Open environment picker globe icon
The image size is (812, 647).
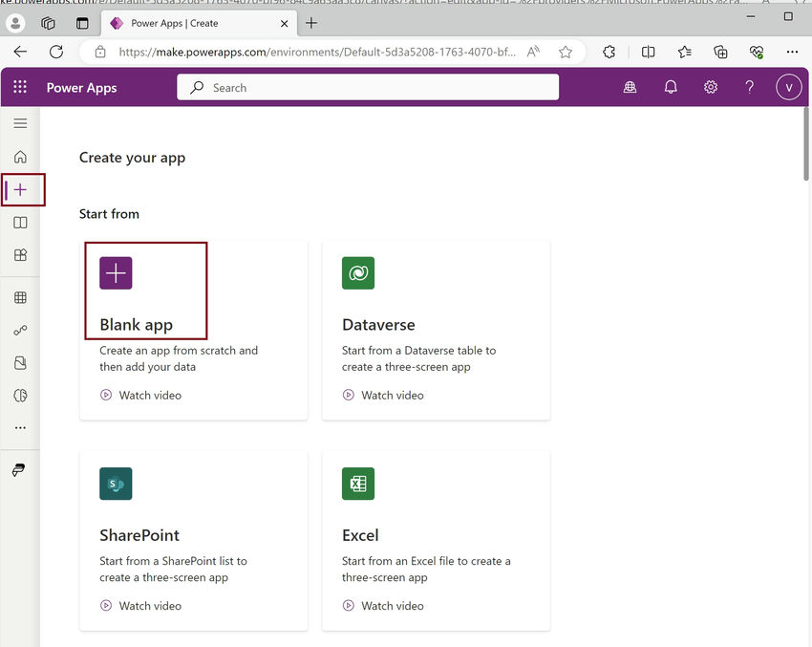[x=630, y=87]
